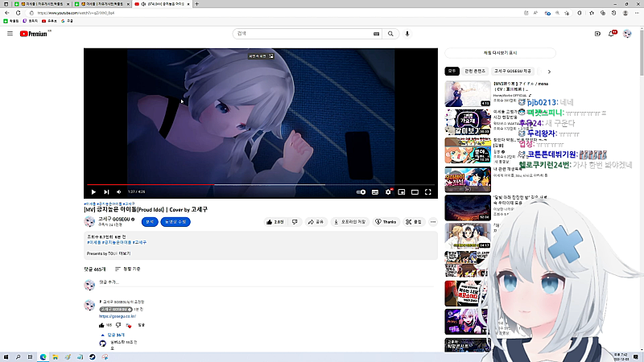The image size is (644, 362).
Task: Toggle the autoplay switch in the player
Action: [361, 191]
